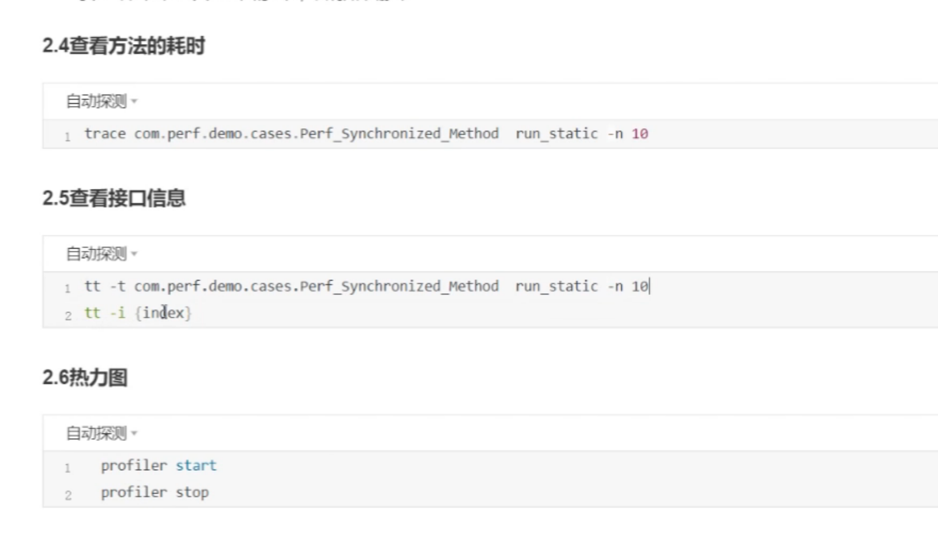Click the class name in the tt -t command

316,286
